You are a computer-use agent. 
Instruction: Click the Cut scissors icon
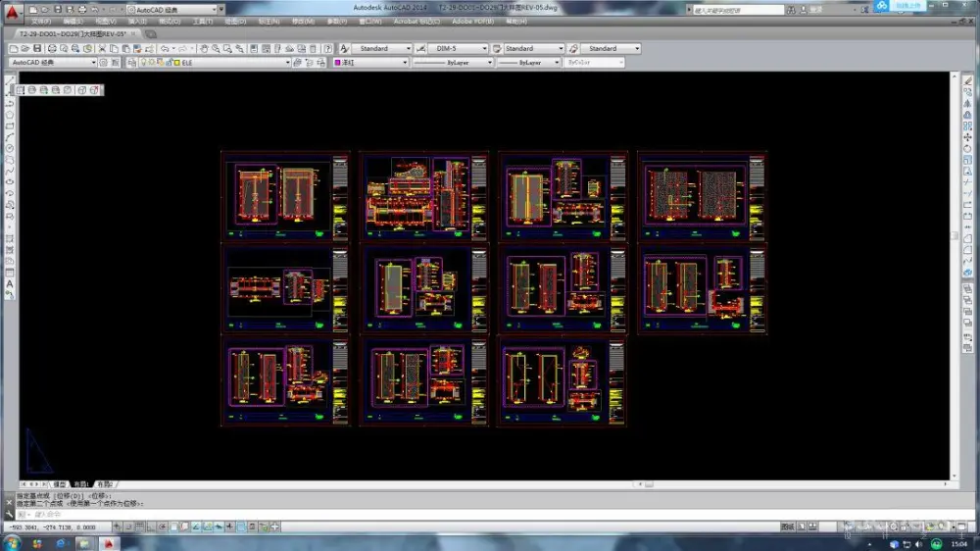(x=101, y=48)
